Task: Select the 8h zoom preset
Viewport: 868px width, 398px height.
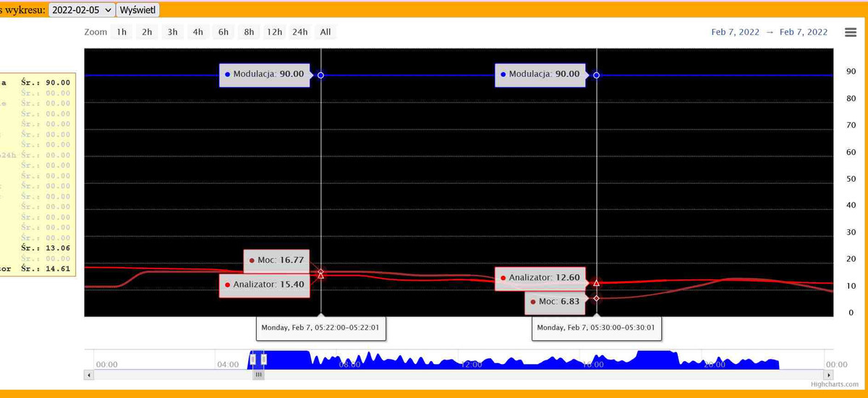Action: 249,32
